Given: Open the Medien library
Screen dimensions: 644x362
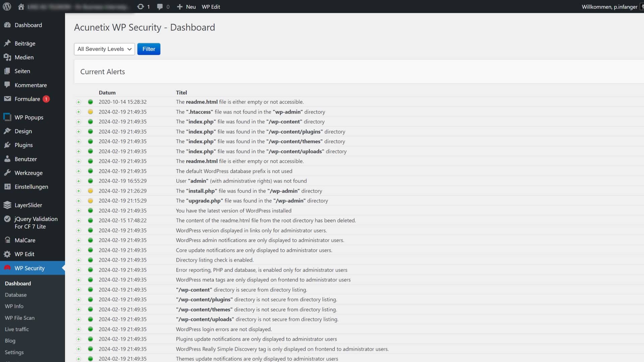Looking at the screenshot, I should [24, 57].
